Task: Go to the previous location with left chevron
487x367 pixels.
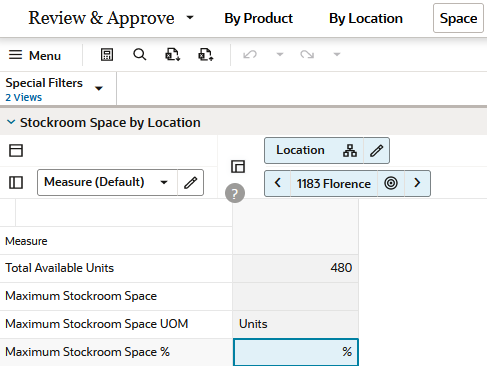Action: [x=278, y=183]
